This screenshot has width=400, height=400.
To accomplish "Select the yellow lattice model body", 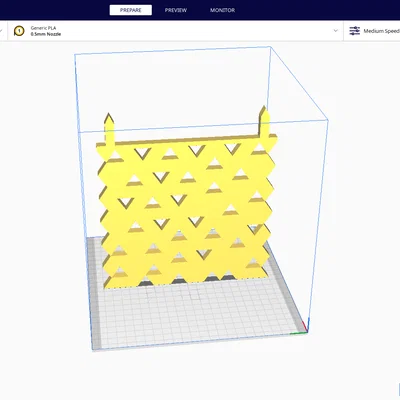I will (x=187, y=213).
